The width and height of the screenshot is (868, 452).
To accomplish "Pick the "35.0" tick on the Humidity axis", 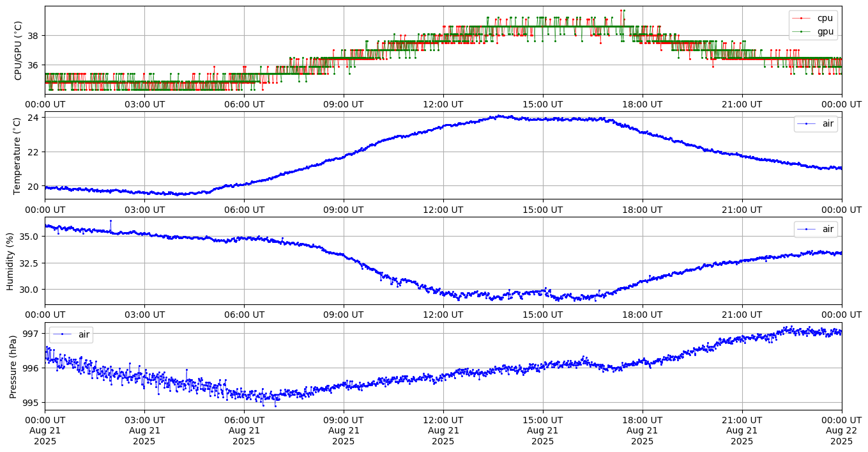I will [x=31, y=236].
